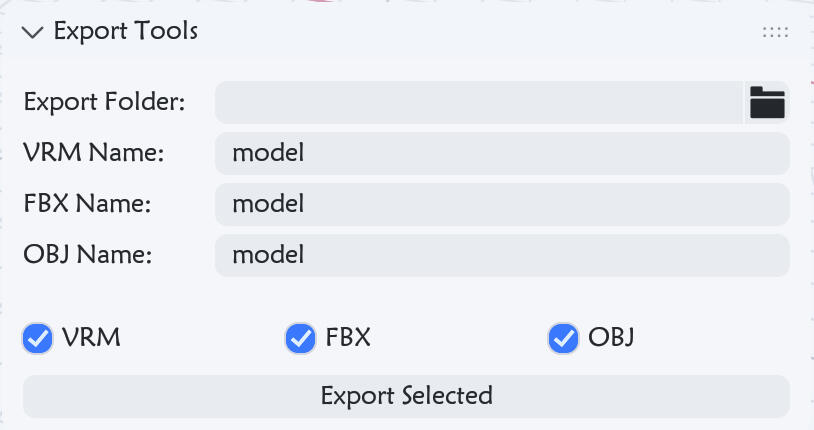The width and height of the screenshot is (814, 430).
Task: Click the "OBJ Name:" label
Action: click(x=87, y=255)
